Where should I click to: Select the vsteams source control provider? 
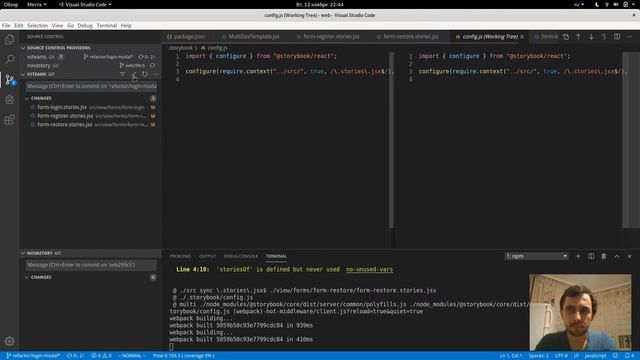(x=91, y=57)
